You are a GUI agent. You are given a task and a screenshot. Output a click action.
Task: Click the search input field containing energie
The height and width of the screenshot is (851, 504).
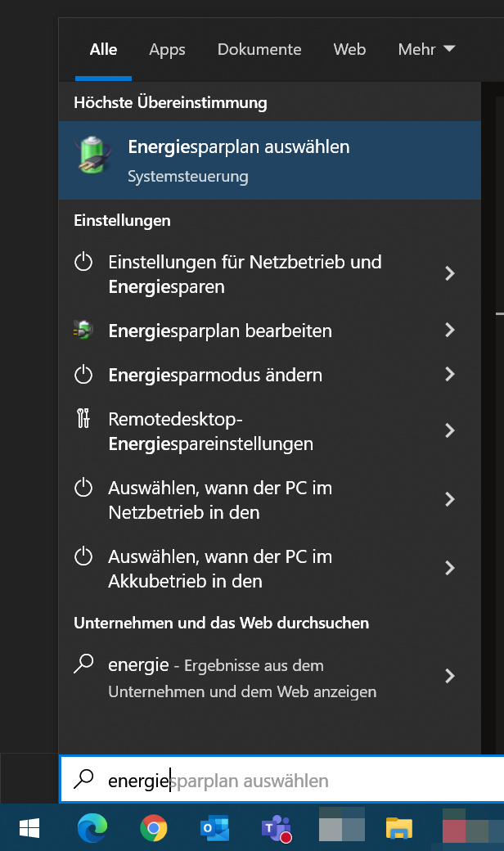tap(278, 781)
